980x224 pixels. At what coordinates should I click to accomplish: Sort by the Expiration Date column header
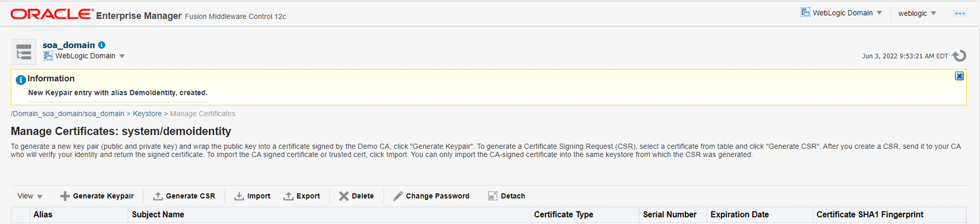click(739, 215)
